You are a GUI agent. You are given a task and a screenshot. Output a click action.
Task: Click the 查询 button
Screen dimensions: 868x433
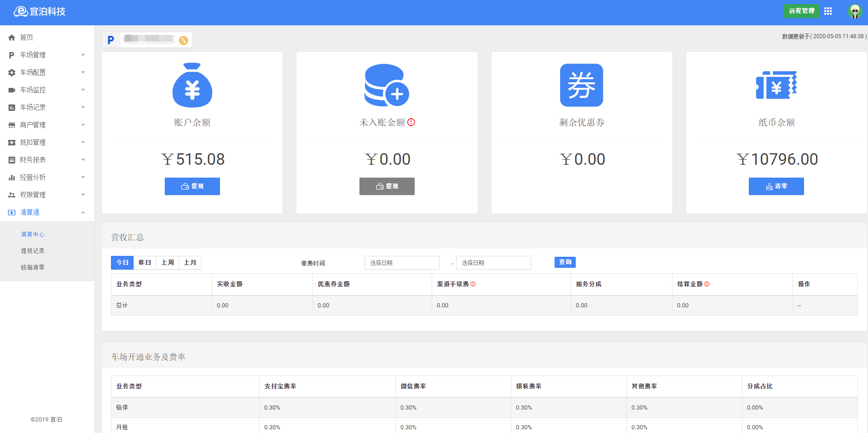pos(565,262)
